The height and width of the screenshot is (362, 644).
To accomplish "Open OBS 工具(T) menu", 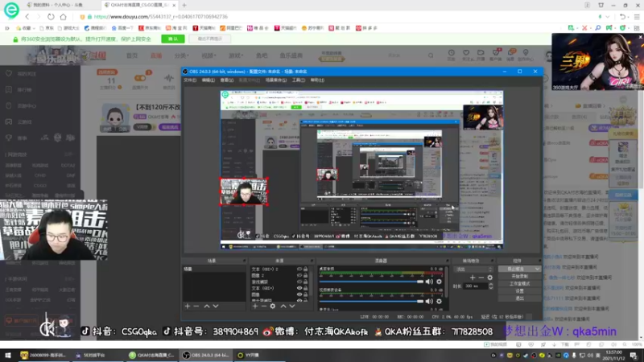I will (x=299, y=80).
